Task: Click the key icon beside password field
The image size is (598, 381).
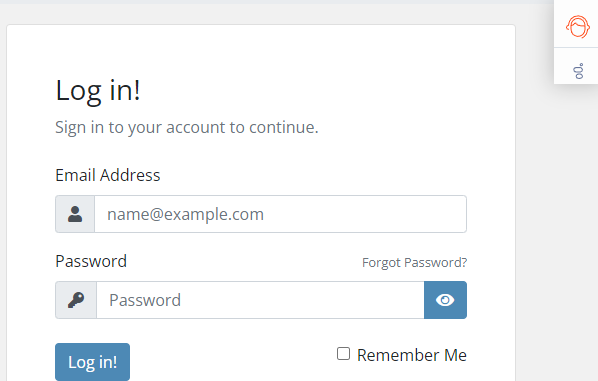Action: 76,300
